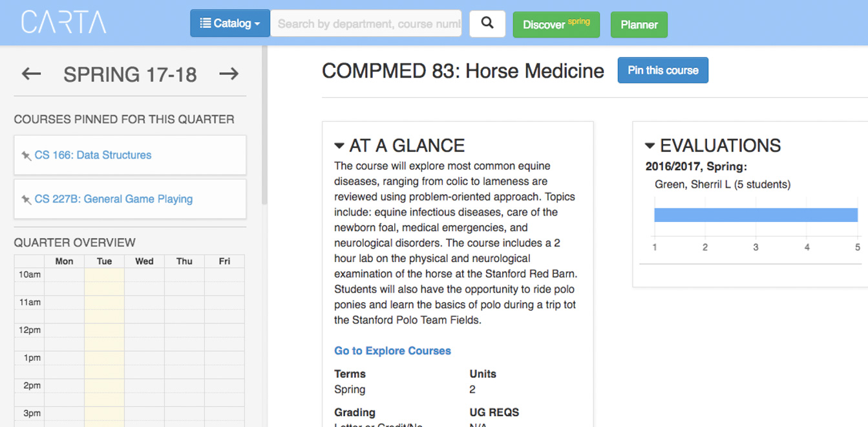Collapse the Evaluations section
The width and height of the screenshot is (868, 427).
click(650, 146)
